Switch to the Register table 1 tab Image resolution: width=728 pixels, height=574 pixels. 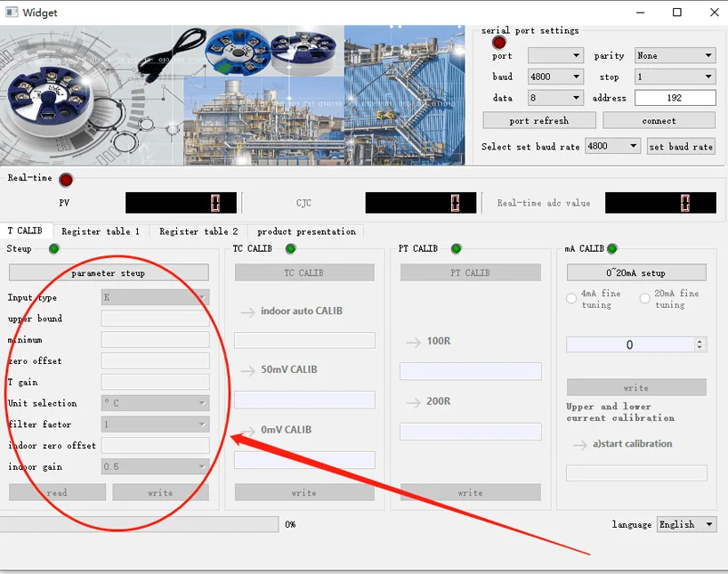[x=101, y=232]
